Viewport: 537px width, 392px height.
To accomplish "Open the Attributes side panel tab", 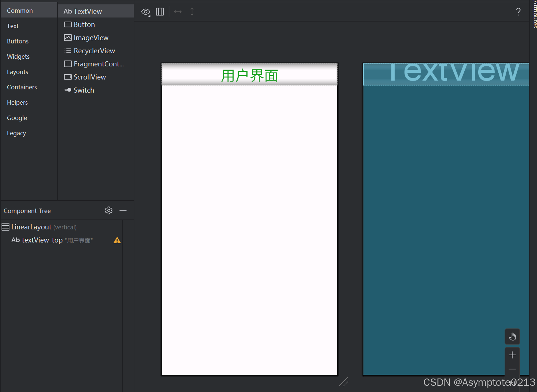I will coord(534,14).
